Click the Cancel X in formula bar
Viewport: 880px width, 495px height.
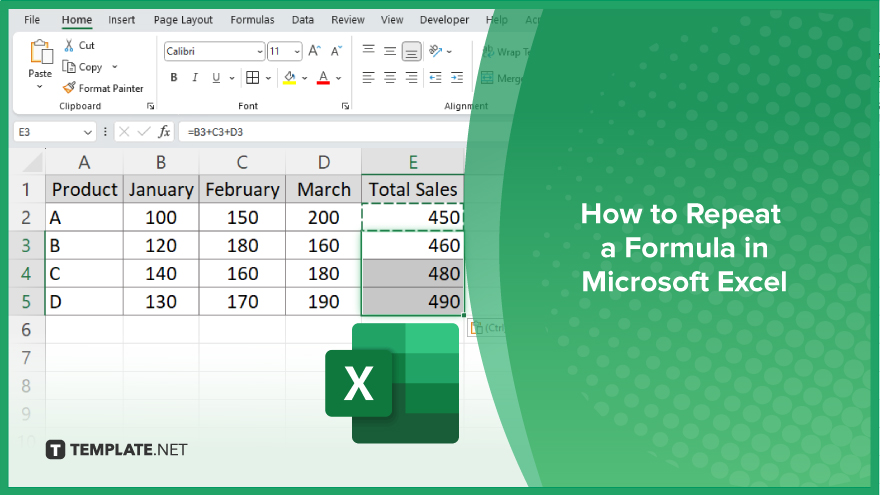pyautogui.click(x=124, y=132)
